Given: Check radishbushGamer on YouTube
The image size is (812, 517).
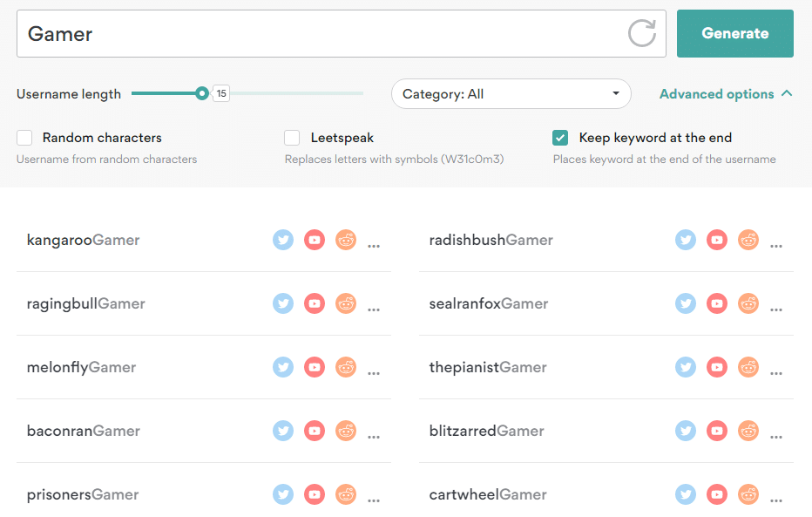Looking at the screenshot, I should (x=717, y=240).
